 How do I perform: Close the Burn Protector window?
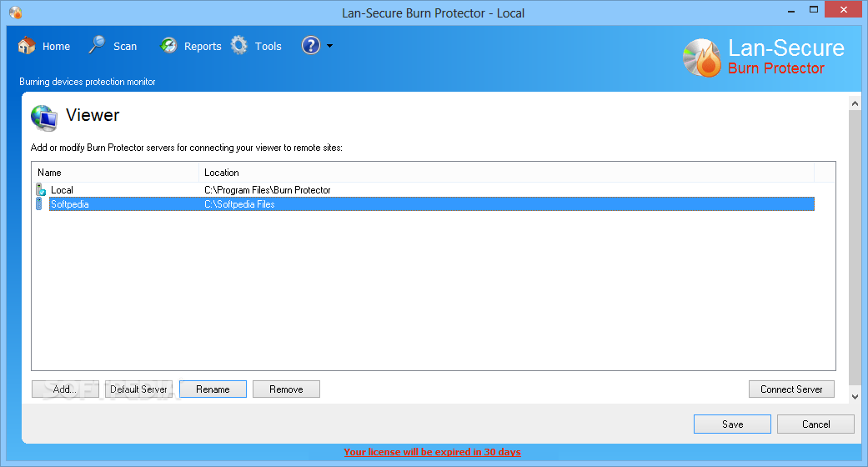pyautogui.click(x=844, y=9)
